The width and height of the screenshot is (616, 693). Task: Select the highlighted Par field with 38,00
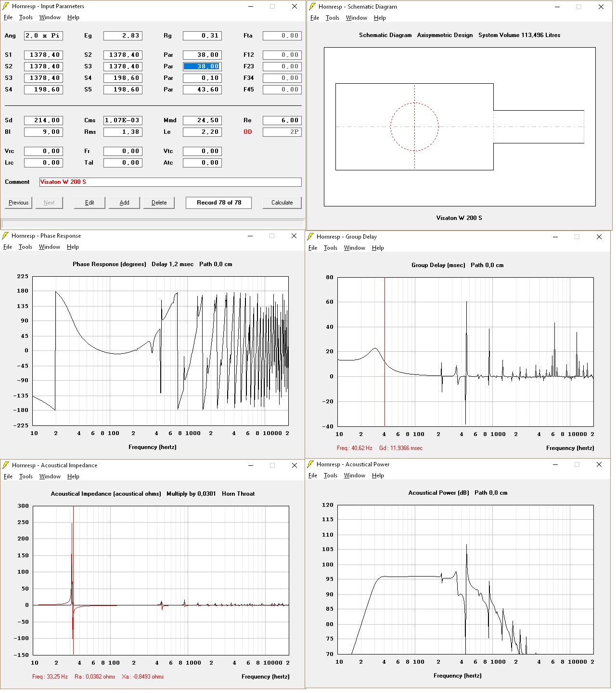[x=202, y=66]
